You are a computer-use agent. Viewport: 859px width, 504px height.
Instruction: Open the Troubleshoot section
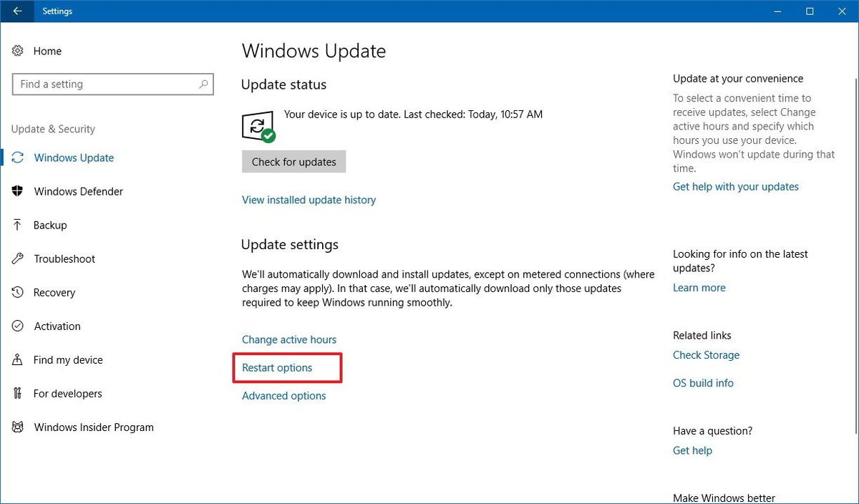(x=19, y=258)
